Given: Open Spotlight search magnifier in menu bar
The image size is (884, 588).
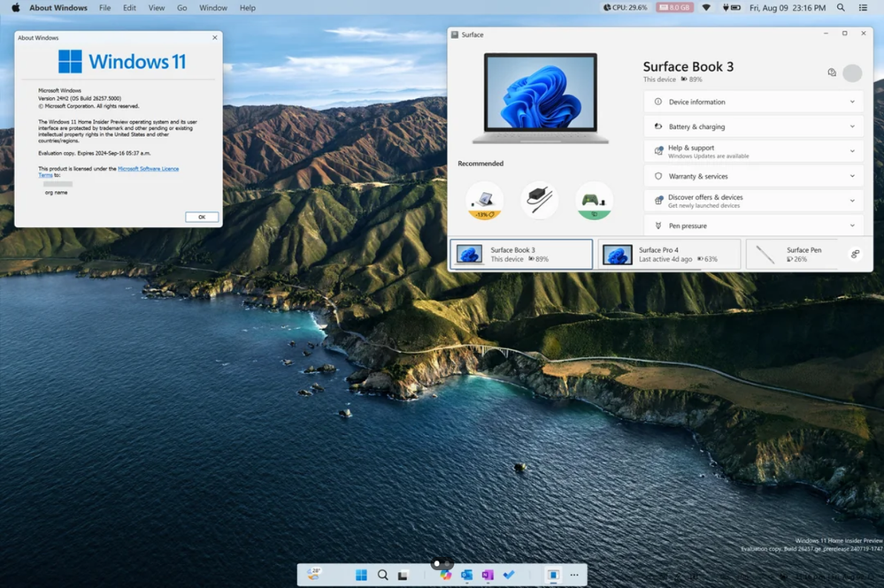Looking at the screenshot, I should [841, 7].
